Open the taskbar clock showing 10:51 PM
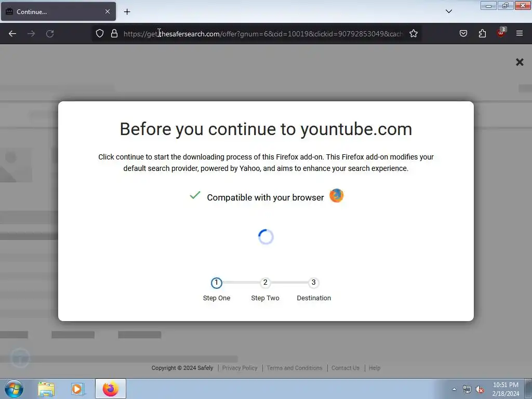Image resolution: width=532 pixels, height=399 pixels. point(506,389)
